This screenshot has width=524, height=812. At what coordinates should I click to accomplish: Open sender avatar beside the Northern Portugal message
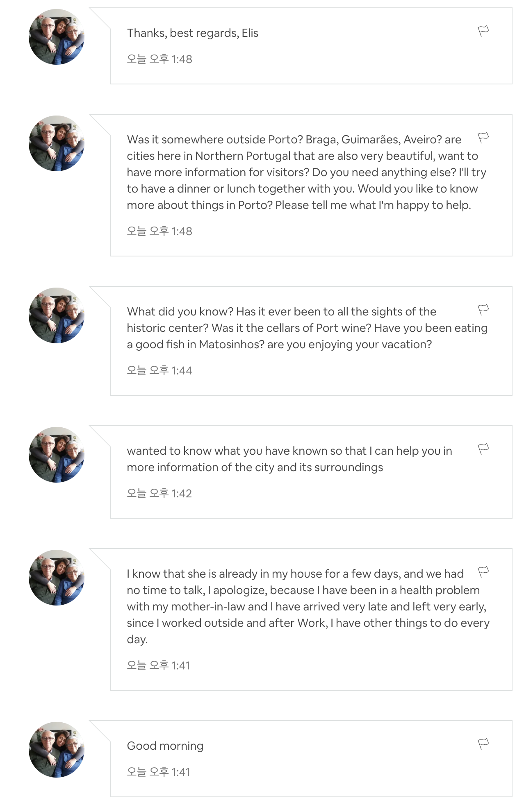click(57, 143)
